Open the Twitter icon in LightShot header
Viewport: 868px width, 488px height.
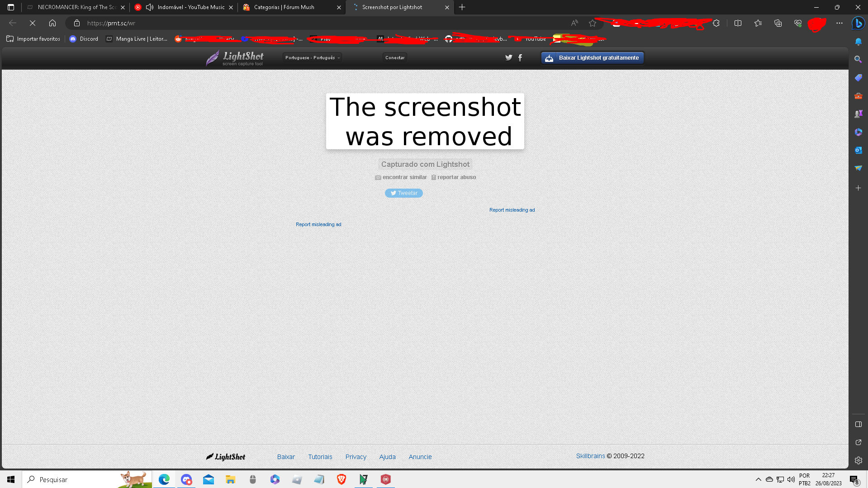click(508, 57)
